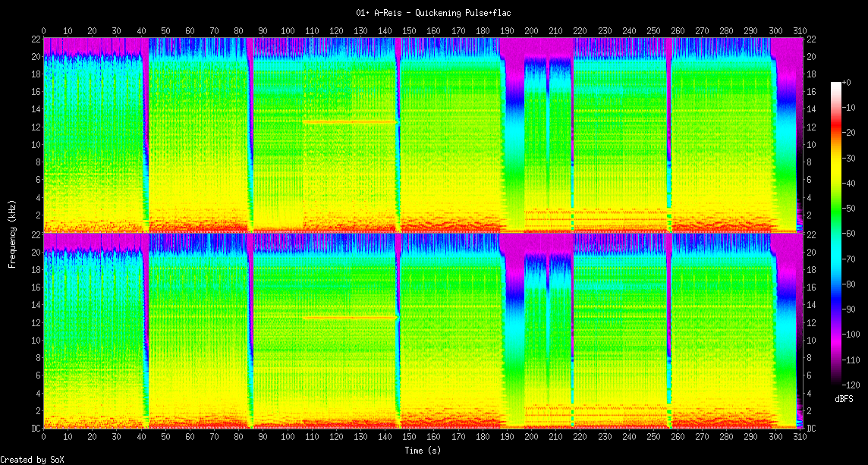
Task: Click the title '01. A-Reis - Quickening Pulse.flac'
Action: [434, 13]
